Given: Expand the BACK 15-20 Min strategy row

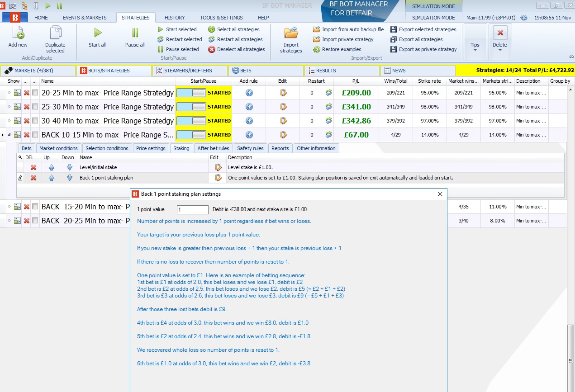Looking at the screenshot, I should (10, 207).
